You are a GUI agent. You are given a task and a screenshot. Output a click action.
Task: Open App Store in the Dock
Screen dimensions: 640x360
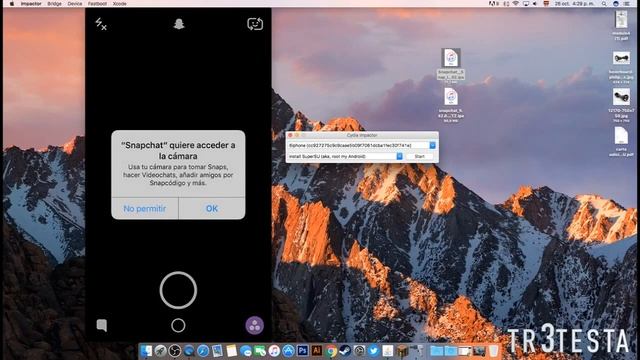(x=289, y=351)
